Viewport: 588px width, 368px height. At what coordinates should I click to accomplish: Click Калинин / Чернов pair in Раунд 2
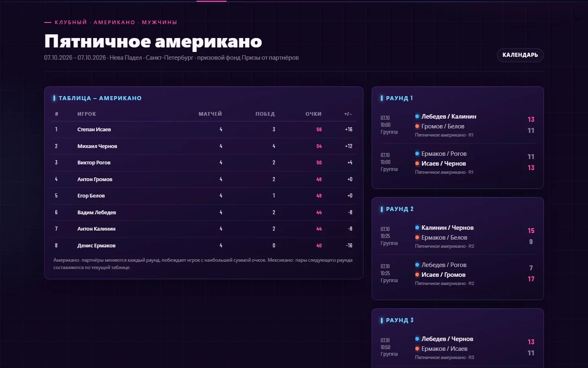click(x=448, y=228)
